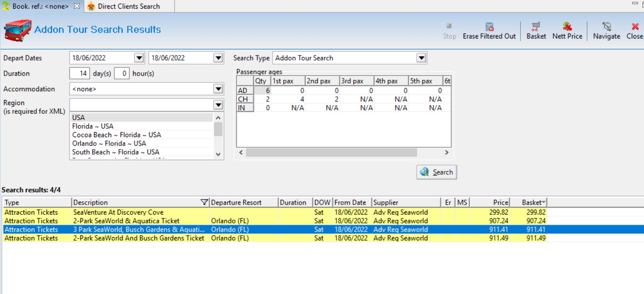Select 2-Park SeaWorld & Aquatica Ticket row
This screenshot has width=644, height=294.
click(322, 221)
